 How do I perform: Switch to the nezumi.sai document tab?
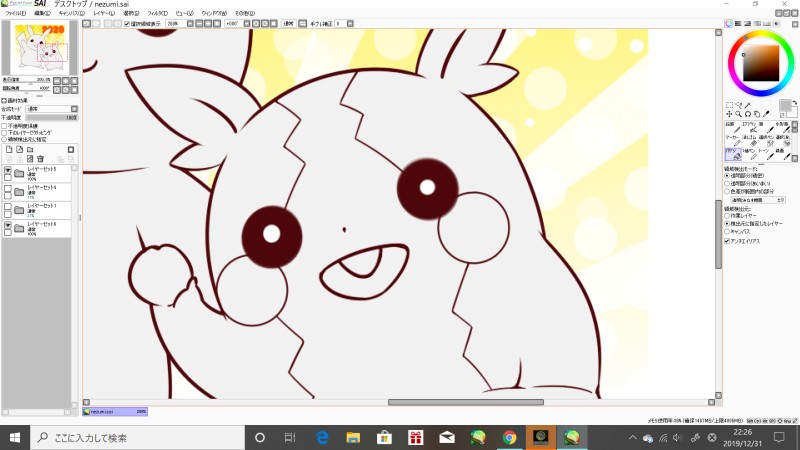115,411
